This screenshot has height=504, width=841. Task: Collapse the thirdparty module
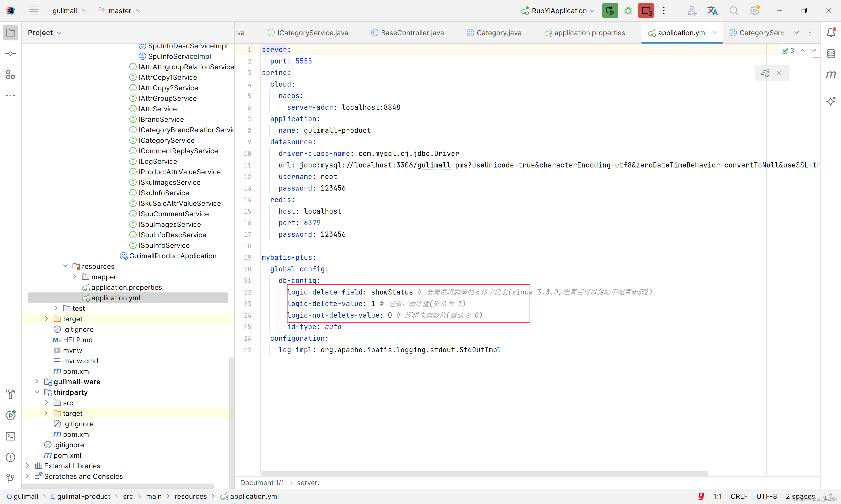[x=37, y=392]
